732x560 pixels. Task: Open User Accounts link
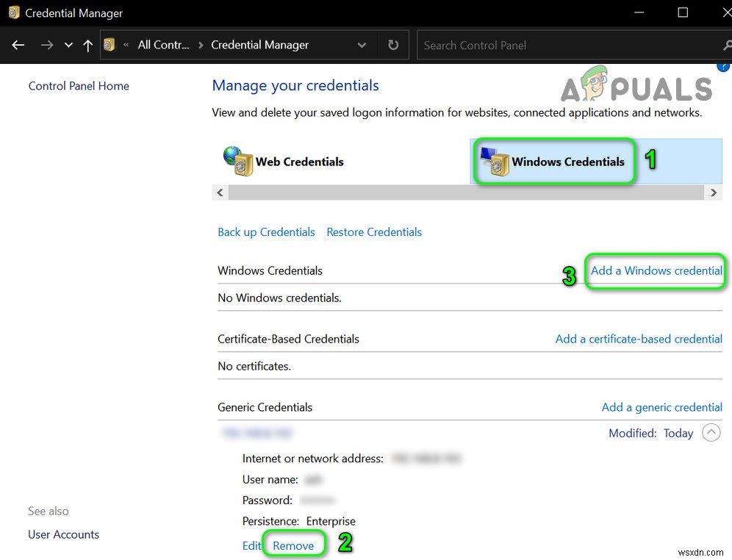(x=63, y=534)
